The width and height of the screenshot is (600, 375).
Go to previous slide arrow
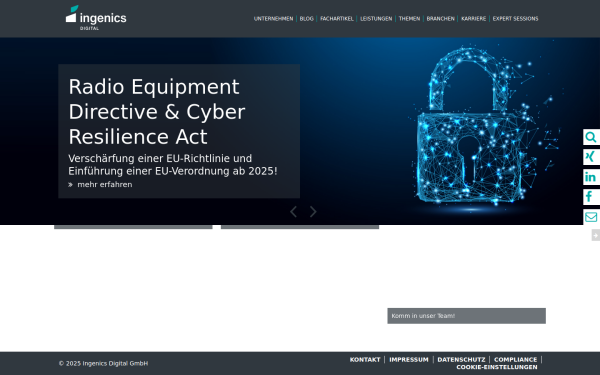[x=293, y=212]
